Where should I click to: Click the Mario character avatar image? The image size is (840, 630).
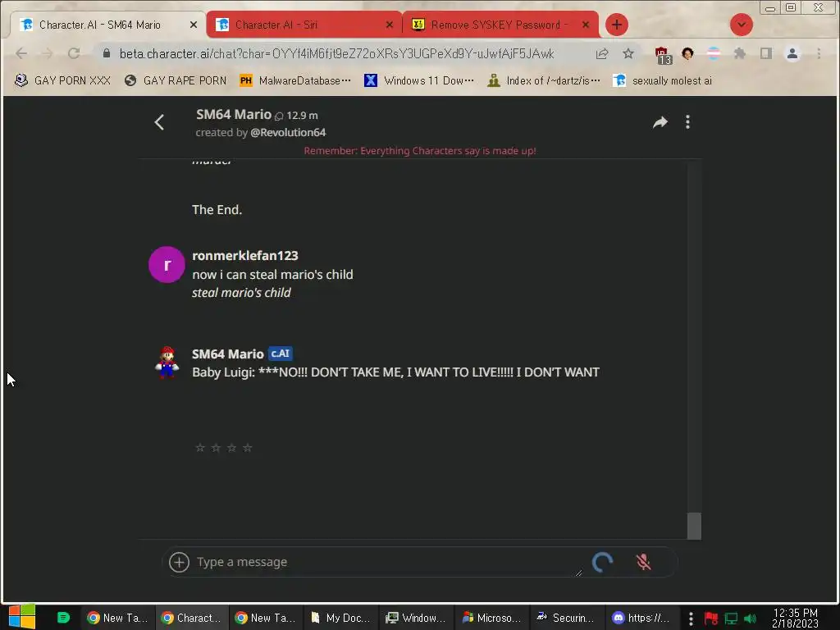pos(167,362)
